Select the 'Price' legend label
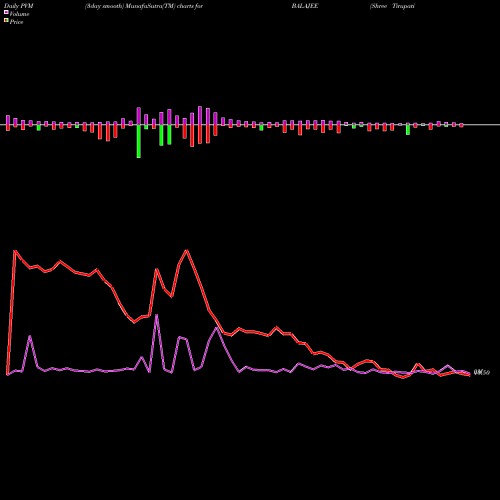Screen dimensions: 500x500 coord(16,22)
